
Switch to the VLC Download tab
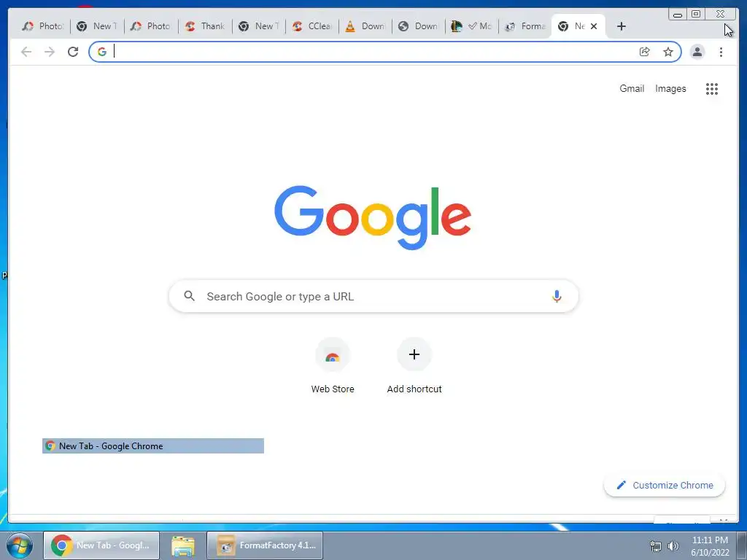pyautogui.click(x=365, y=26)
